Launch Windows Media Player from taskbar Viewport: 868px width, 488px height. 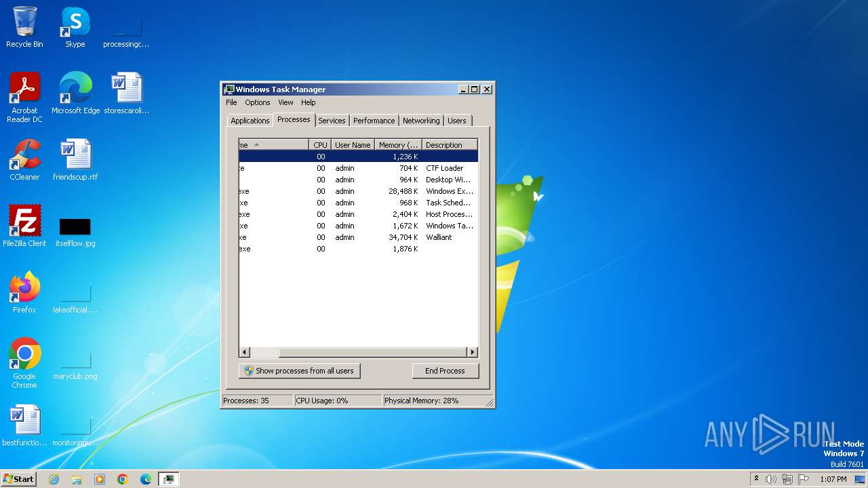pos(100,479)
